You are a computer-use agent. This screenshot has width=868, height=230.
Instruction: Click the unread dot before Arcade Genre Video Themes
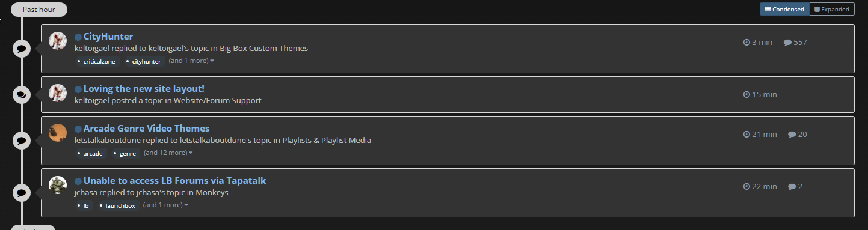[x=78, y=129]
